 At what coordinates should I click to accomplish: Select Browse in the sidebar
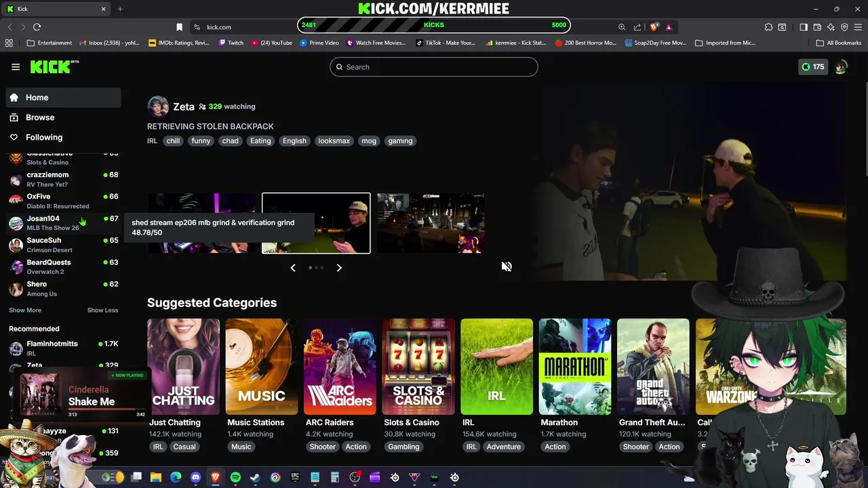[x=64, y=117]
